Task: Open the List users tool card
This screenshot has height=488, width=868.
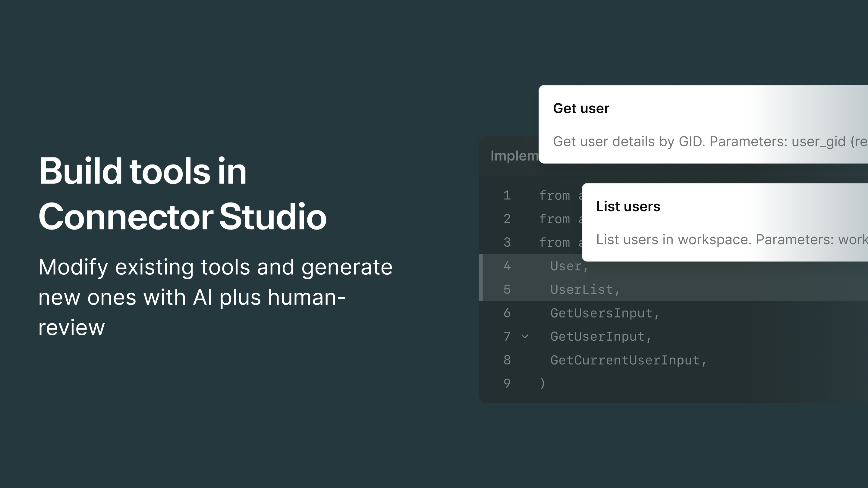Action: coord(628,206)
